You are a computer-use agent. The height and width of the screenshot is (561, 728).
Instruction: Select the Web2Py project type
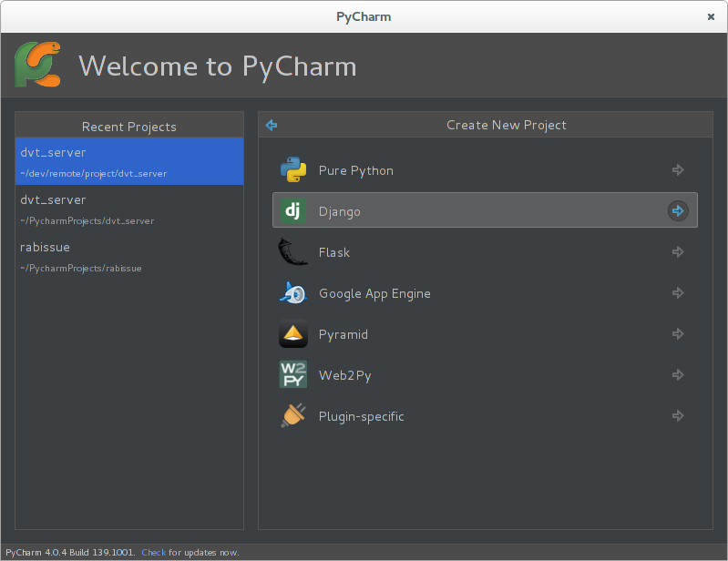click(485, 374)
